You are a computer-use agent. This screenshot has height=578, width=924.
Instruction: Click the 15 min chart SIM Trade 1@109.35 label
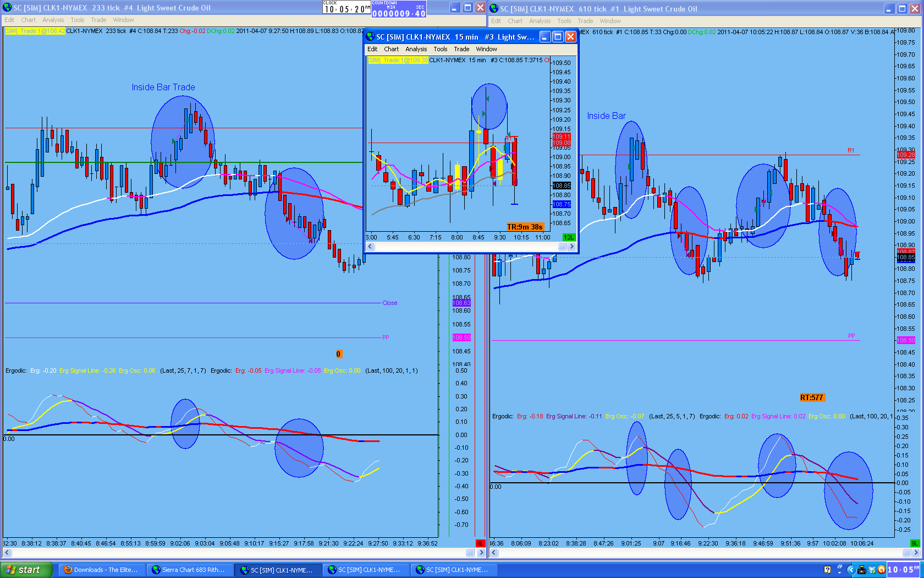coord(398,60)
